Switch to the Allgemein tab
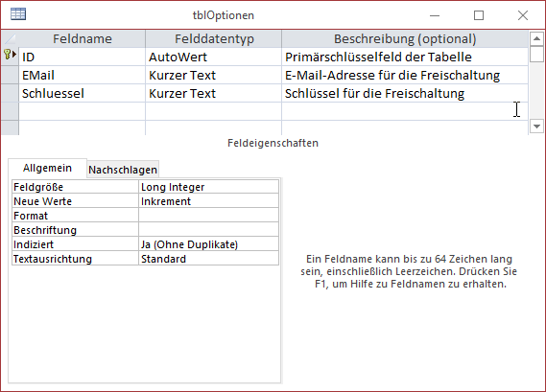Image resolution: width=546 pixels, height=392 pixels. click(x=47, y=168)
